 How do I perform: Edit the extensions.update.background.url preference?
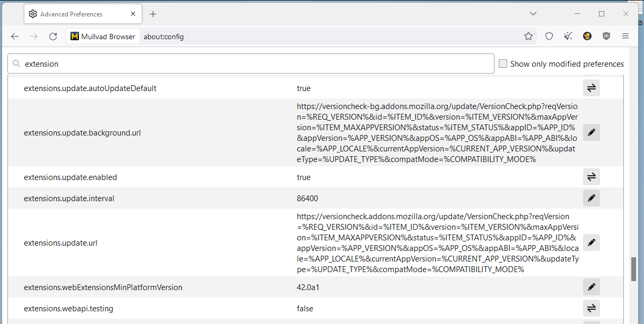pyautogui.click(x=591, y=133)
